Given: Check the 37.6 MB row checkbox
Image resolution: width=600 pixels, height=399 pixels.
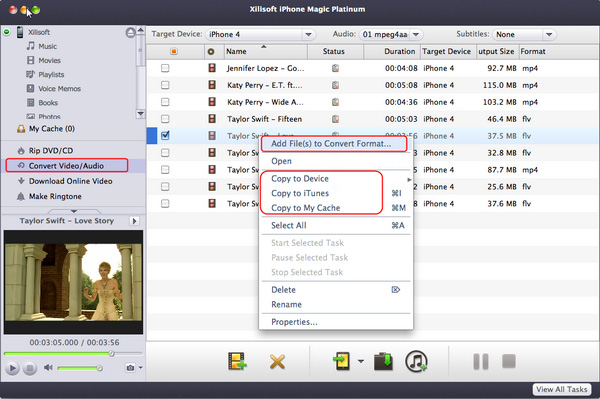Looking at the screenshot, I should 165,204.
